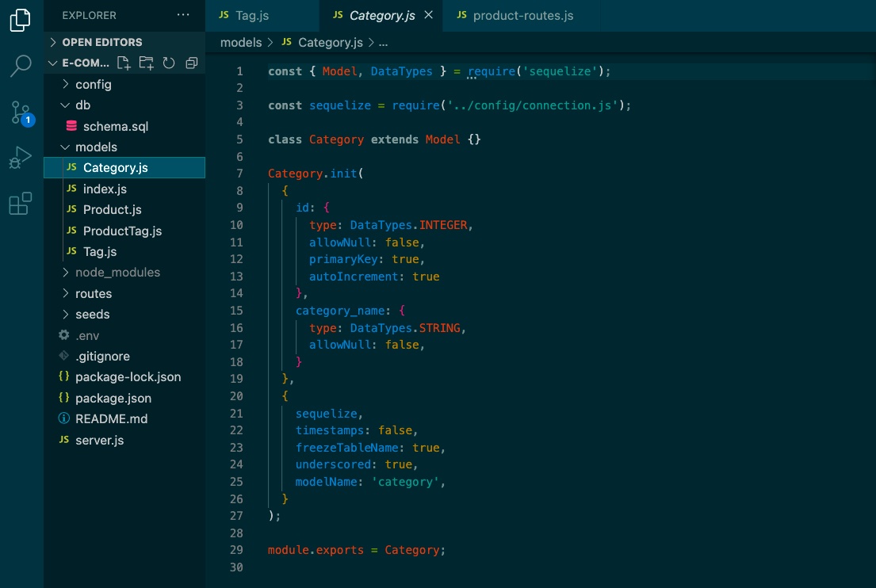This screenshot has height=588, width=876.
Task: Open Tag.js in the file tree
Action: coord(124,251)
